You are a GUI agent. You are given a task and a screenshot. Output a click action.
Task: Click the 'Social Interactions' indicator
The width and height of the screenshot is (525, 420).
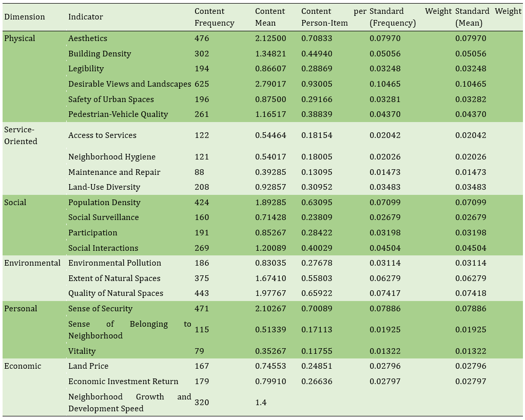click(x=103, y=248)
